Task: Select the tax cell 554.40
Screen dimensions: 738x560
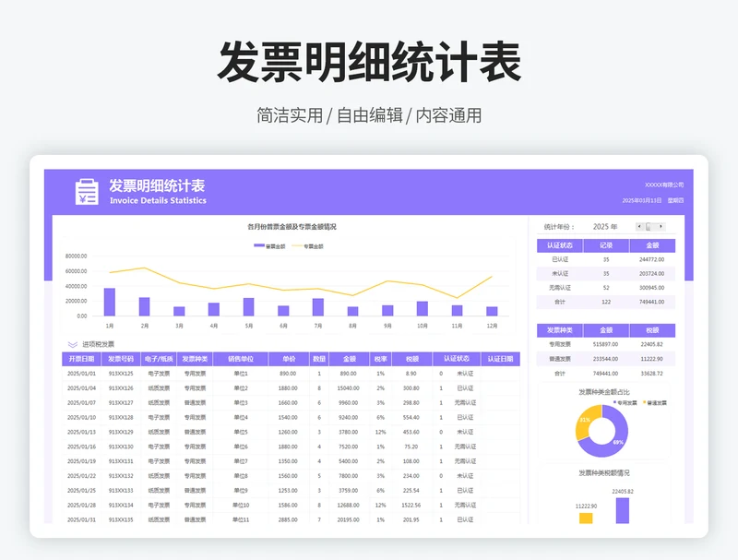Action: (411, 417)
